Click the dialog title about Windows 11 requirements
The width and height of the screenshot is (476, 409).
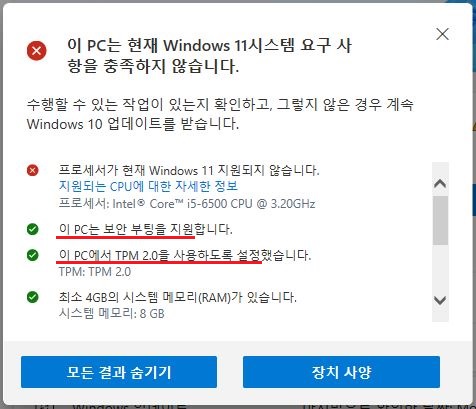click(x=209, y=55)
